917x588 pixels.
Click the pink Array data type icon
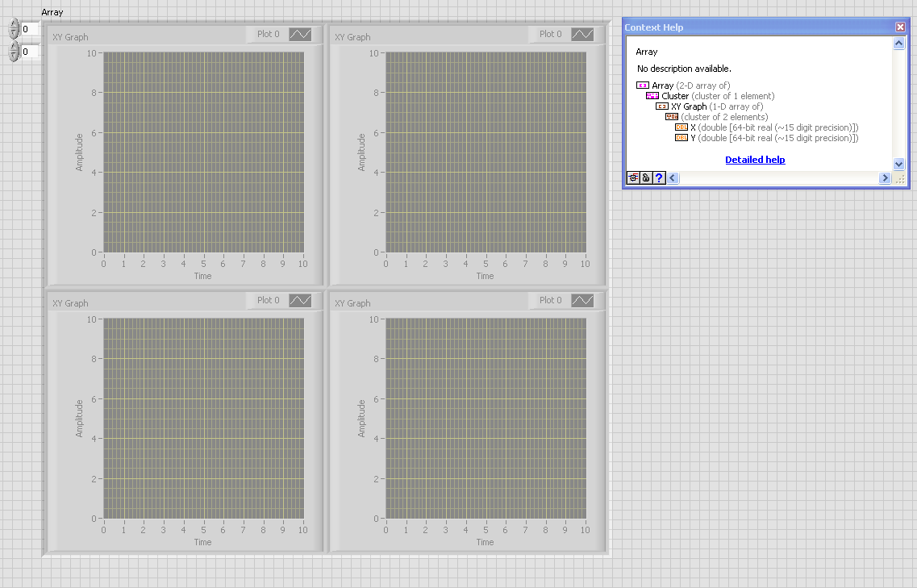[x=643, y=85]
